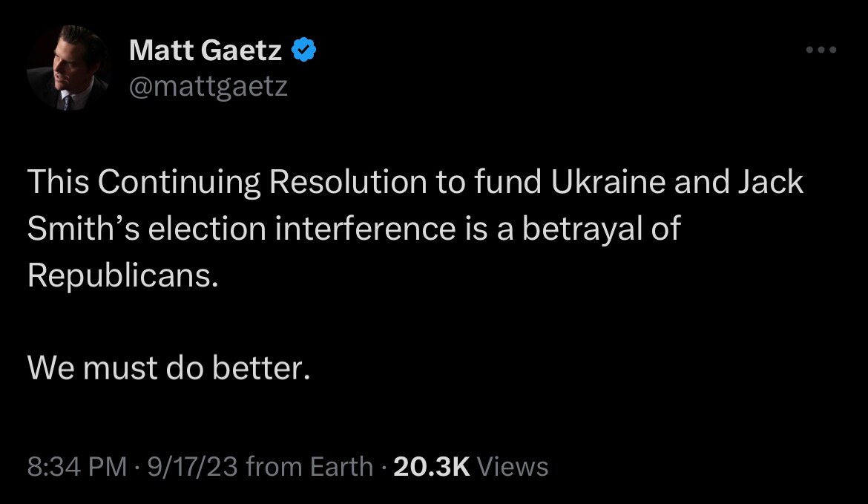Image resolution: width=868 pixels, height=504 pixels.
Task: Open Matt Gaetz's profile avatar photo
Action: coord(69,68)
